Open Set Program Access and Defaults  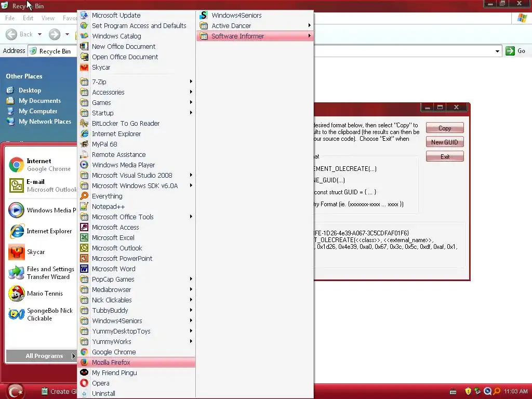[x=136, y=25]
